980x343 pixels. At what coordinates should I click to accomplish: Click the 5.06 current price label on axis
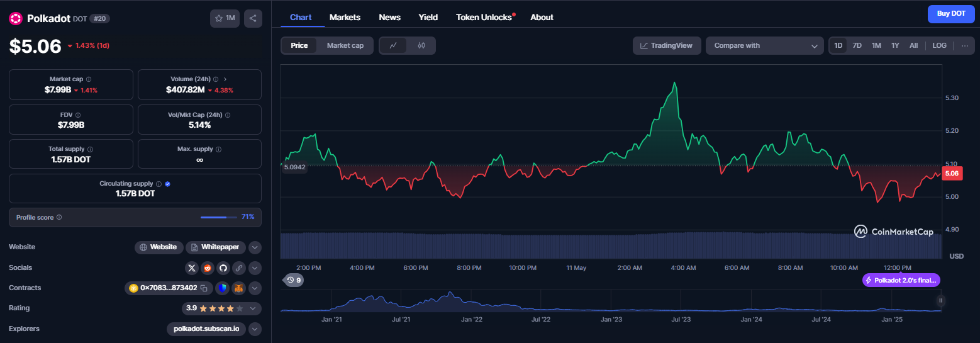(x=952, y=174)
